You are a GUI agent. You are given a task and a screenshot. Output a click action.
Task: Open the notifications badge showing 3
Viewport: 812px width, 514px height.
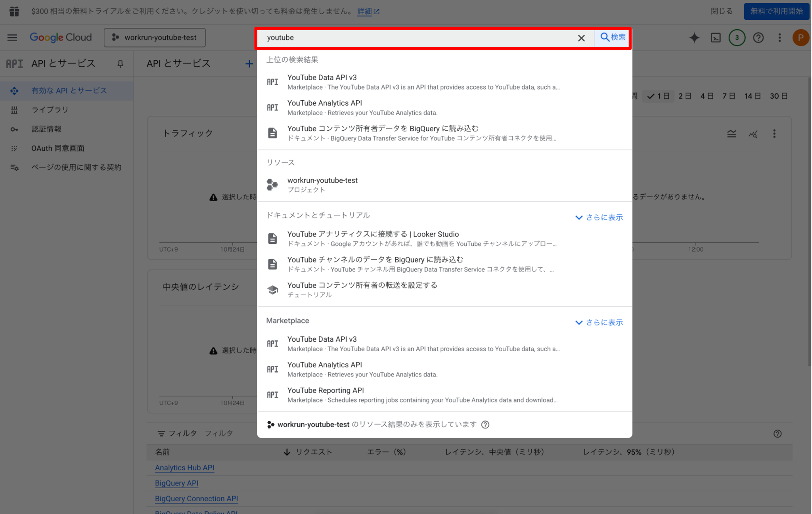(x=737, y=38)
